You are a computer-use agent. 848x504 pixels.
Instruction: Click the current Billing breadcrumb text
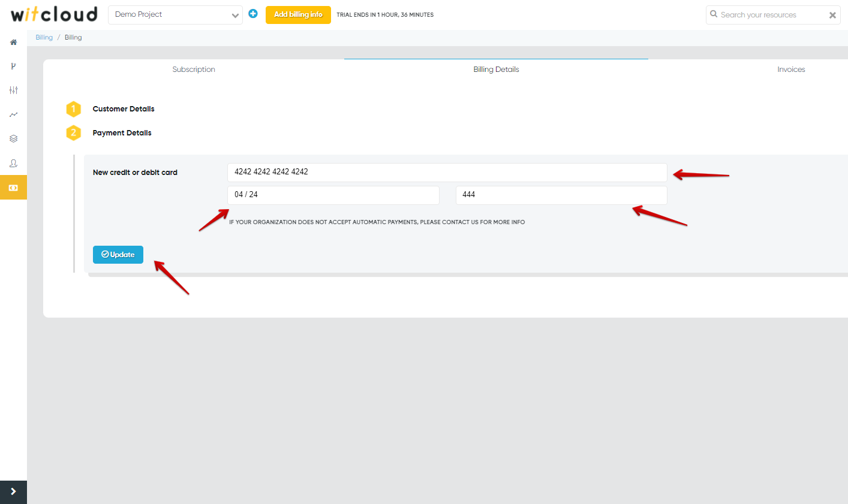tap(73, 37)
